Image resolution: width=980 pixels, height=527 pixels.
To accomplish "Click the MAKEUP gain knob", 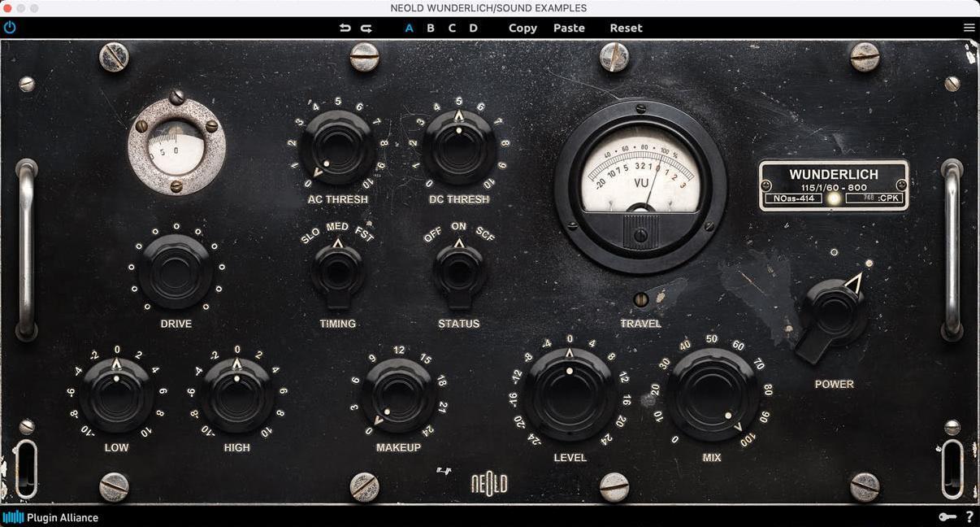I will [399, 395].
